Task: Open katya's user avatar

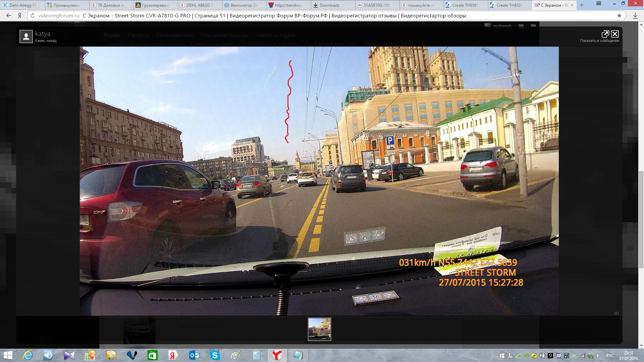Action: pos(26,36)
